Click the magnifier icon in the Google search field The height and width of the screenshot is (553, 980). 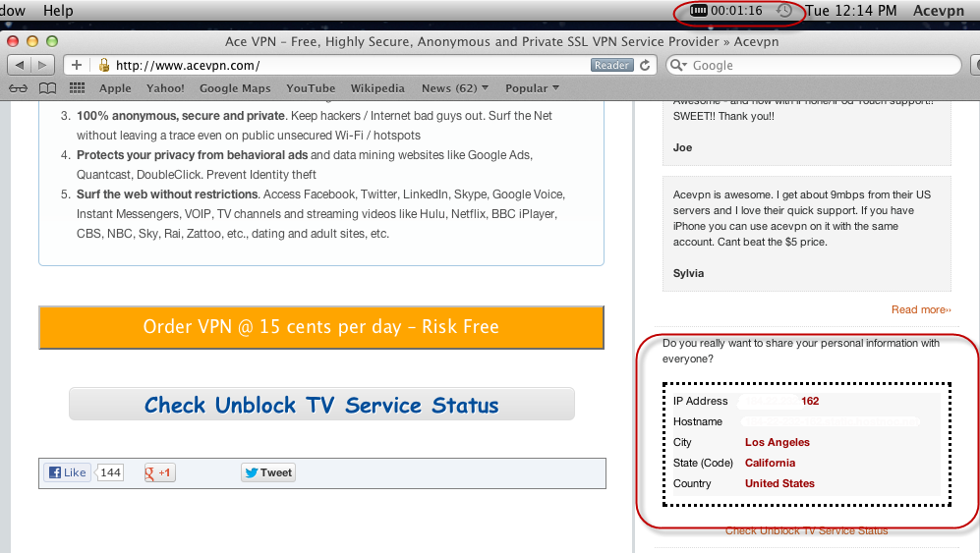677,65
